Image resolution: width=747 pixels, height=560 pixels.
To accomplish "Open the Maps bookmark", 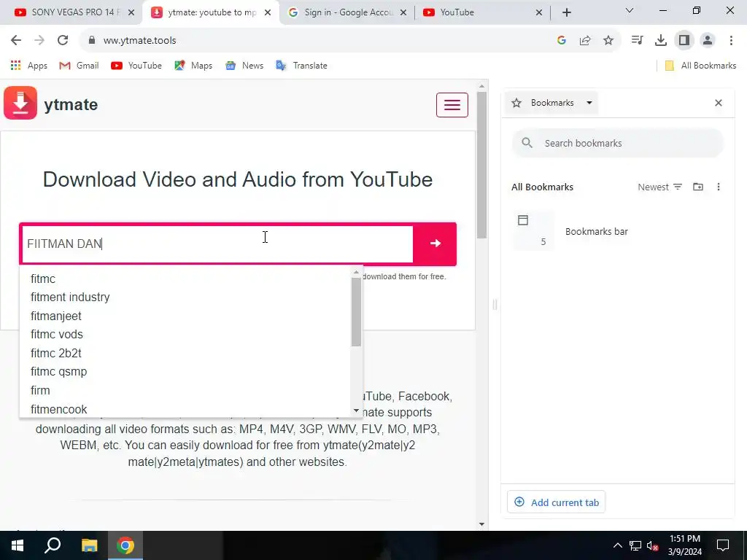I will pyautogui.click(x=193, y=66).
